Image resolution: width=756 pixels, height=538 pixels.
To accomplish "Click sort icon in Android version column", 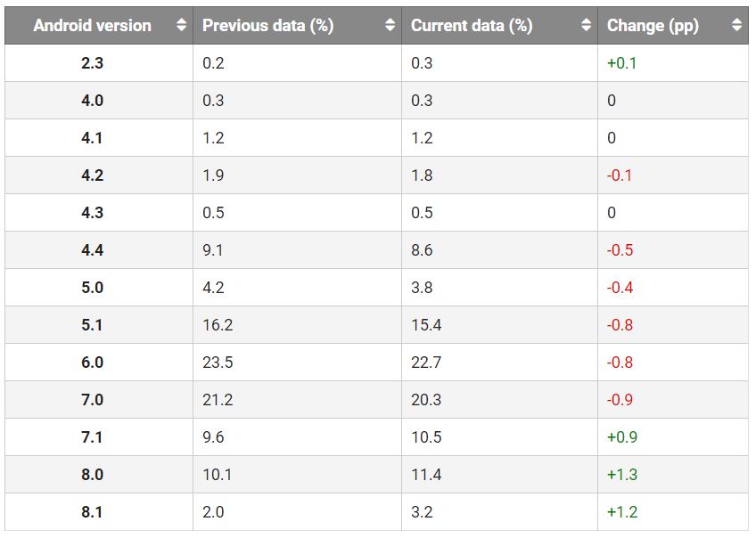I will 182,26.
